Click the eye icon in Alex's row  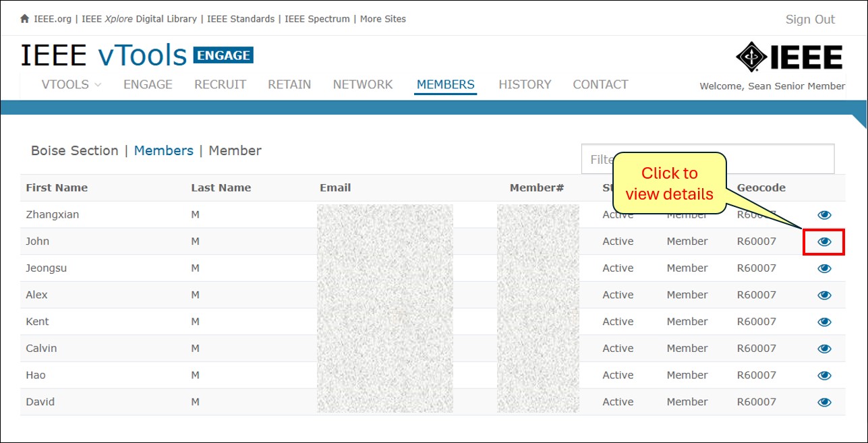point(824,295)
